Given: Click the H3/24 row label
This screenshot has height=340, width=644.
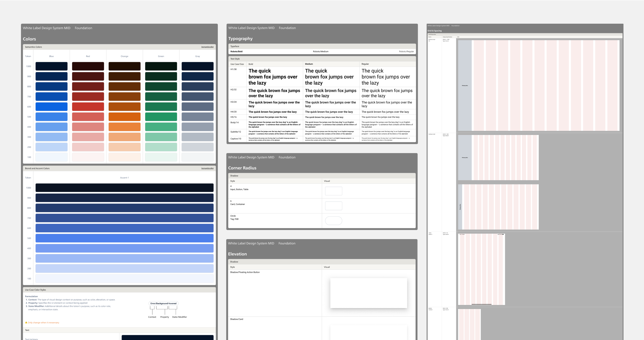Looking at the screenshot, I should tap(234, 102).
